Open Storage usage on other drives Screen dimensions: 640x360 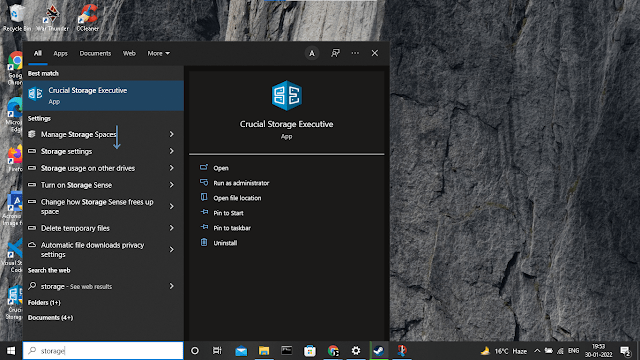[103, 168]
